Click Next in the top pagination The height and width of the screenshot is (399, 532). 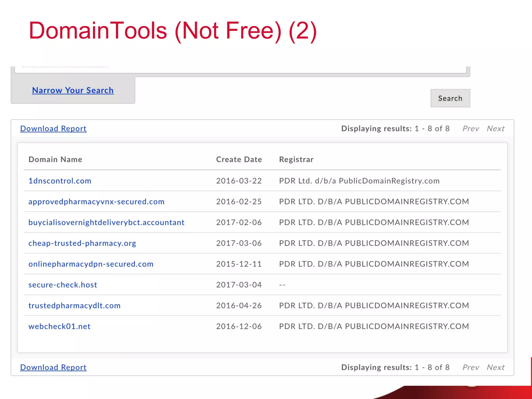point(496,129)
